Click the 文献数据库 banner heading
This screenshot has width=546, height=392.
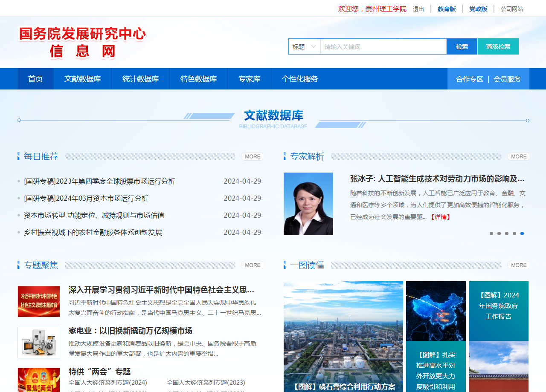[x=273, y=115]
